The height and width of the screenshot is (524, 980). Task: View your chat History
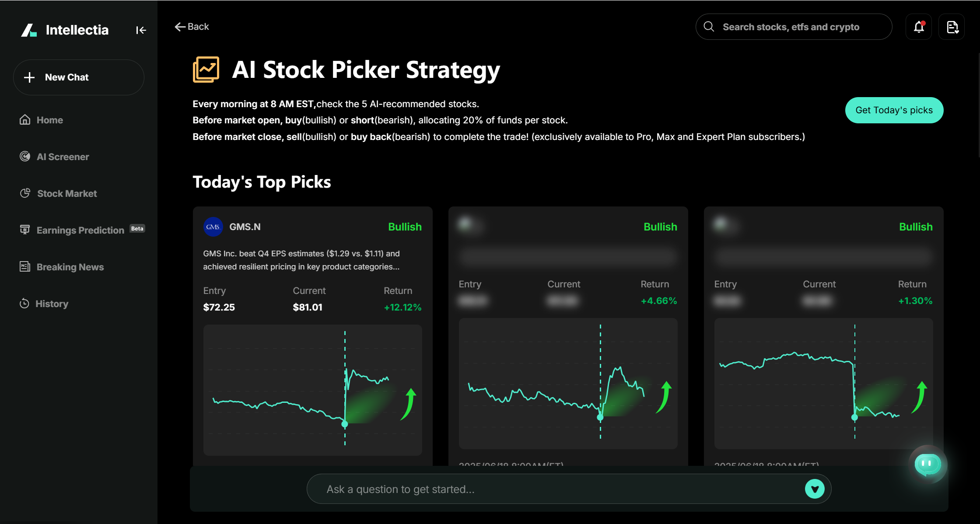[52, 304]
